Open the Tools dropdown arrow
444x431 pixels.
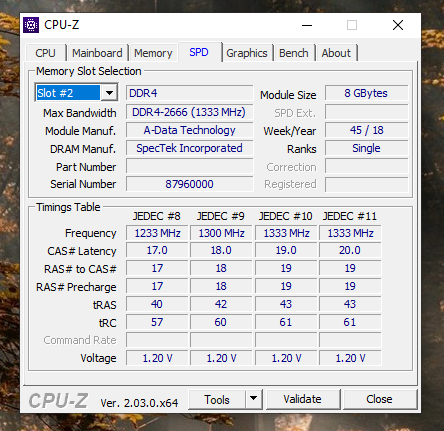click(x=253, y=398)
